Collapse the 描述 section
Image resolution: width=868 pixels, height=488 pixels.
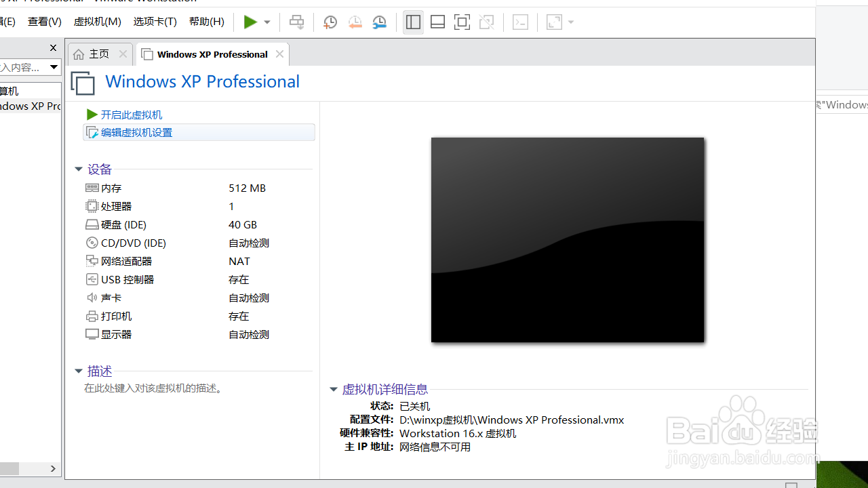click(79, 371)
